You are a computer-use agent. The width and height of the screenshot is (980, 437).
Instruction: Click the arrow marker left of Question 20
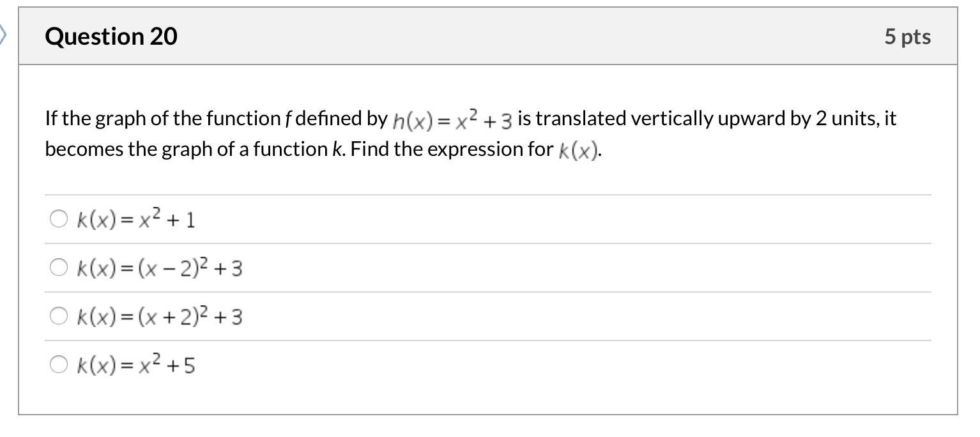tap(3, 36)
